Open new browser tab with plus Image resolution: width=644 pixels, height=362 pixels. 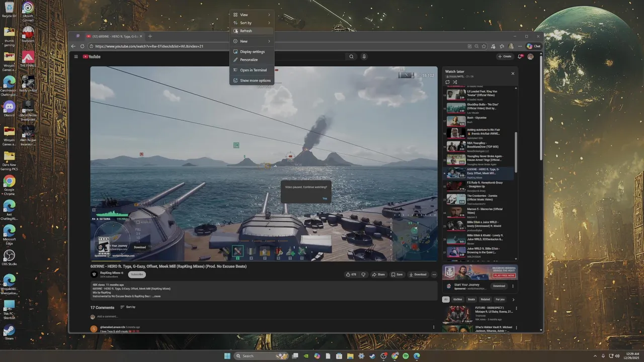coord(150,36)
